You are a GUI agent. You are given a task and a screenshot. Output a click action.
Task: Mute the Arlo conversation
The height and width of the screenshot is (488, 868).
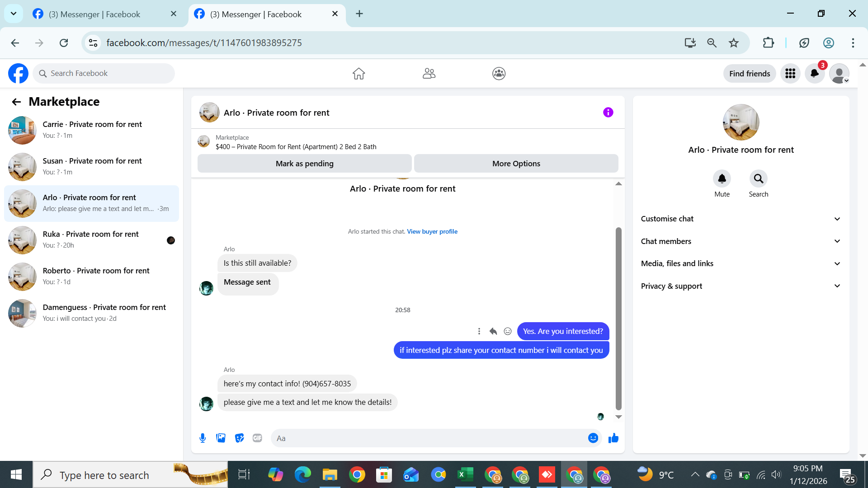[x=722, y=179]
